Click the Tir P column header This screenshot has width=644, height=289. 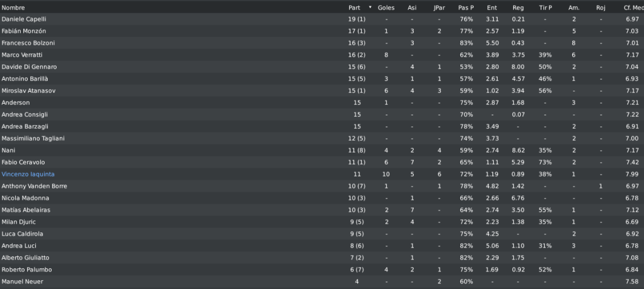click(545, 8)
